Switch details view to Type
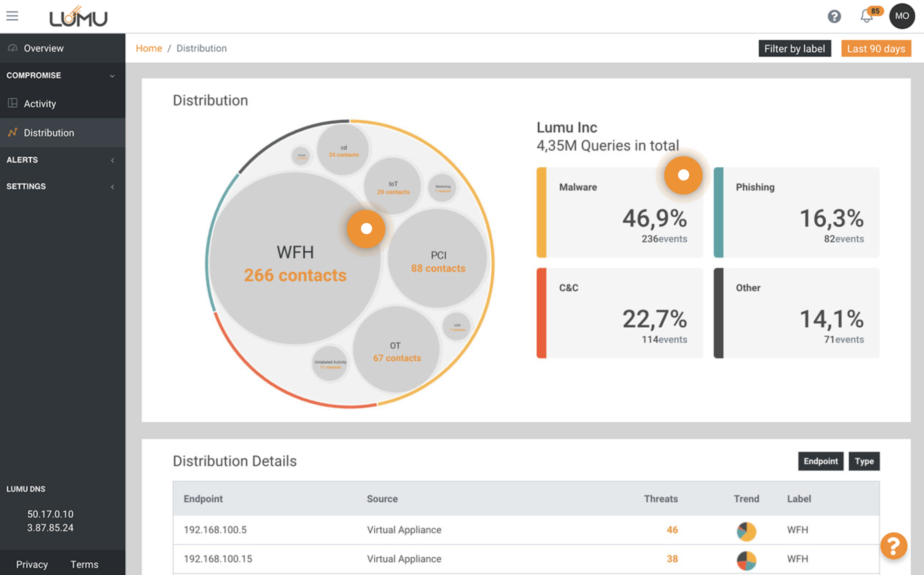Image resolution: width=924 pixels, height=575 pixels. (864, 461)
